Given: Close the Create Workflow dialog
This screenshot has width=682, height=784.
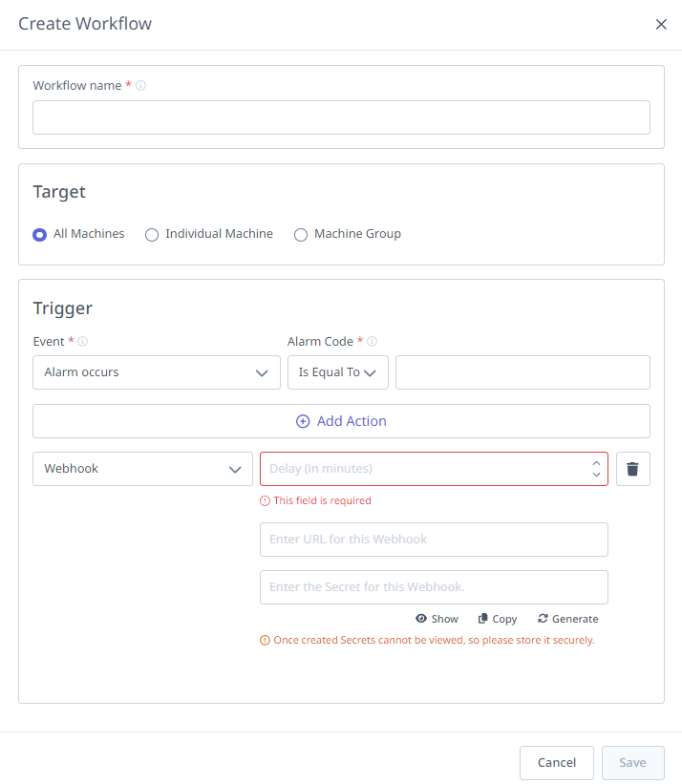Looking at the screenshot, I should point(661,24).
